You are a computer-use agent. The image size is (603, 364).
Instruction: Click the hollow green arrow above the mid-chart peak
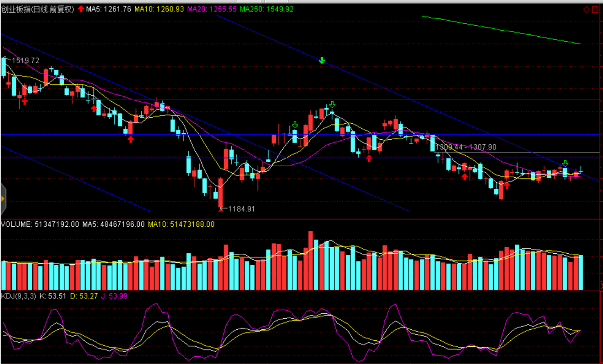[x=332, y=105]
